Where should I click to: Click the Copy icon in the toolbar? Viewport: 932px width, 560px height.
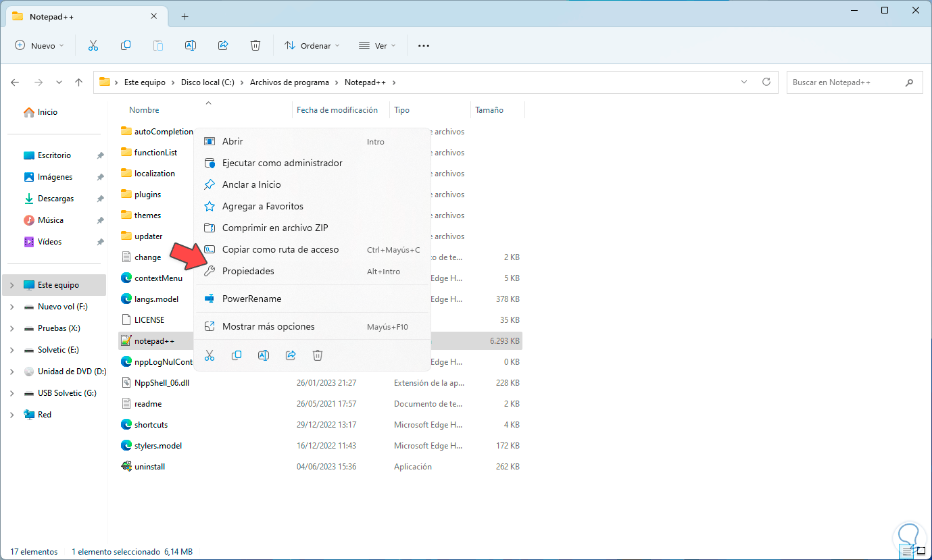[126, 45]
